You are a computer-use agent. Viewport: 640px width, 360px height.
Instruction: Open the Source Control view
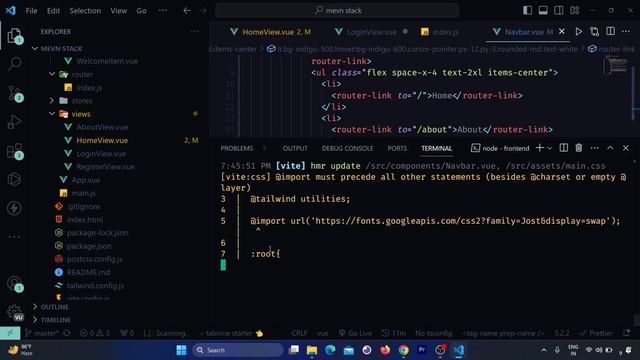(15, 93)
